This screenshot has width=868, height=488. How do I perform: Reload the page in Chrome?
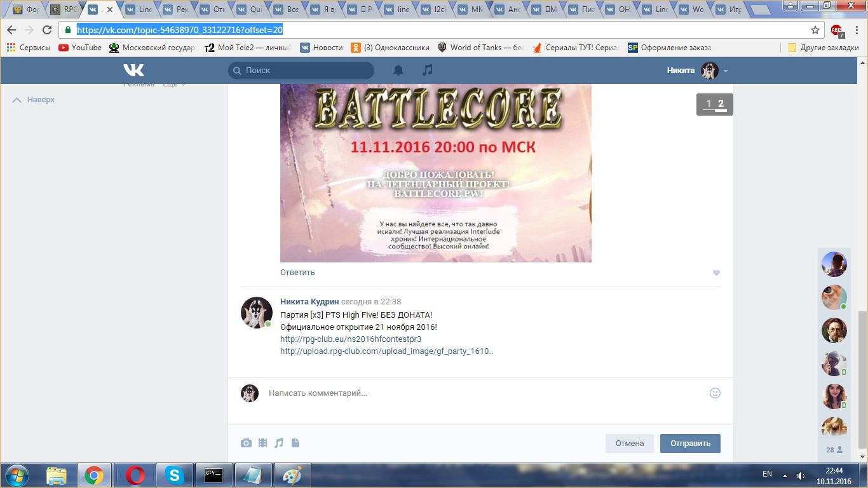click(x=46, y=30)
